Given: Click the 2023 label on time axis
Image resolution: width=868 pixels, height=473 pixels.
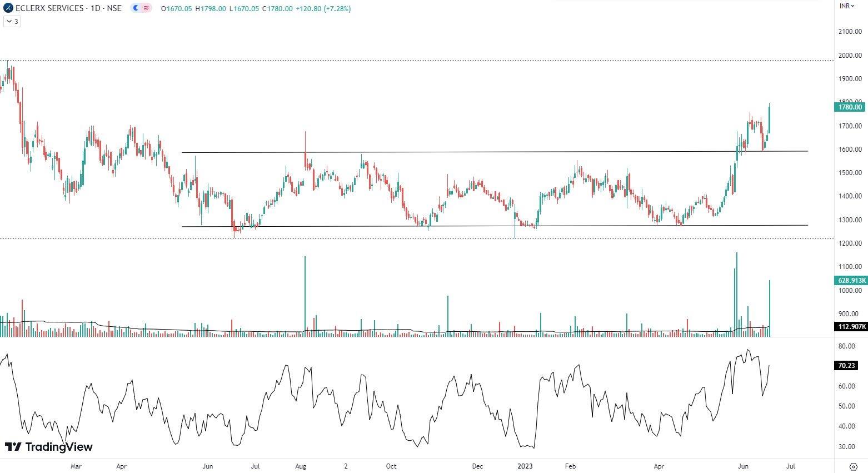Looking at the screenshot, I should pos(524,466).
